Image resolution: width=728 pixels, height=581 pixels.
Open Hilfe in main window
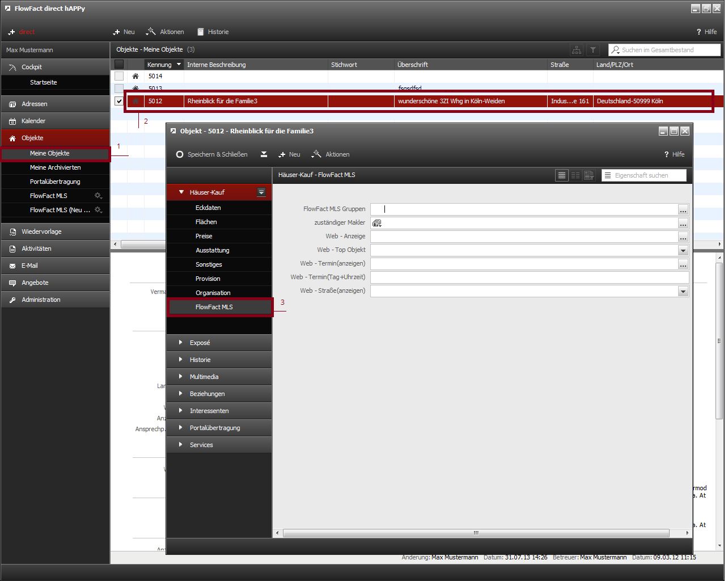pos(706,32)
